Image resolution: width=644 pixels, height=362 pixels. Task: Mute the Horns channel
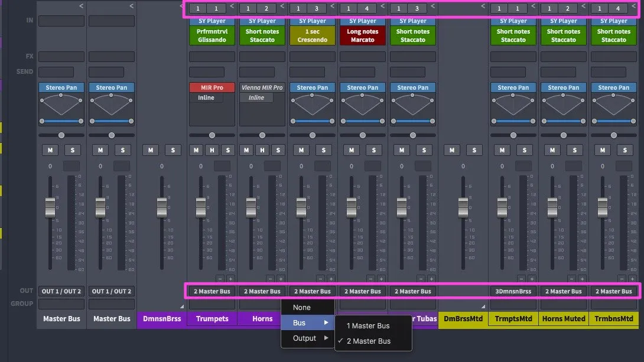pos(246,150)
